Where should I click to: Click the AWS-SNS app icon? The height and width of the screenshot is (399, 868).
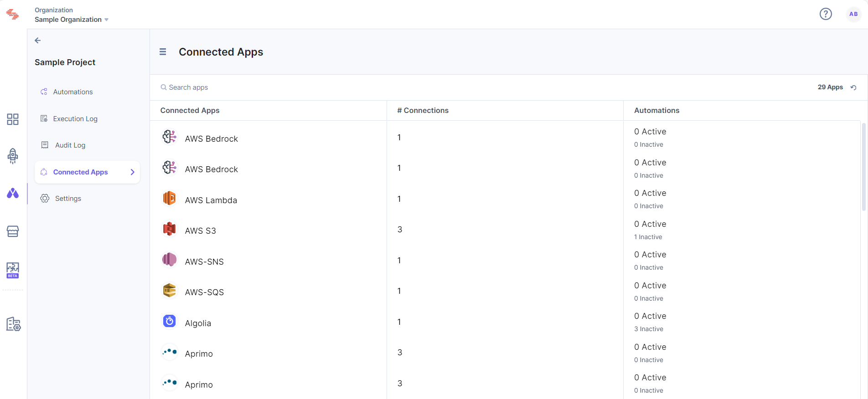170,260
